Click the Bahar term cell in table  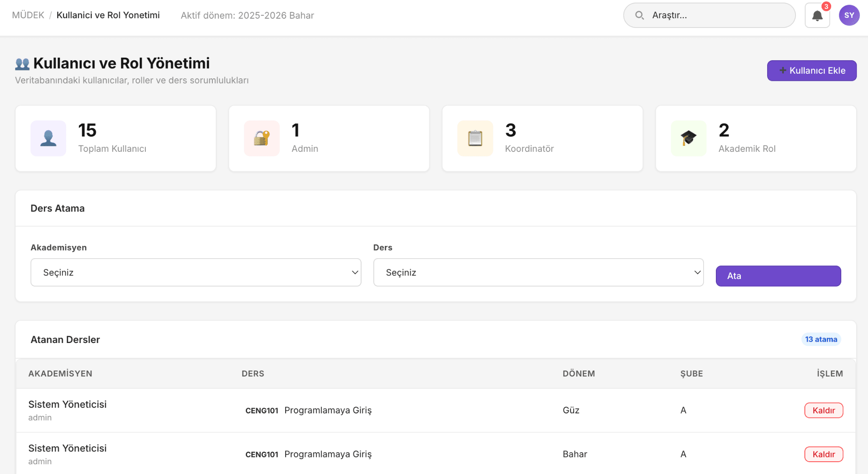coord(575,454)
